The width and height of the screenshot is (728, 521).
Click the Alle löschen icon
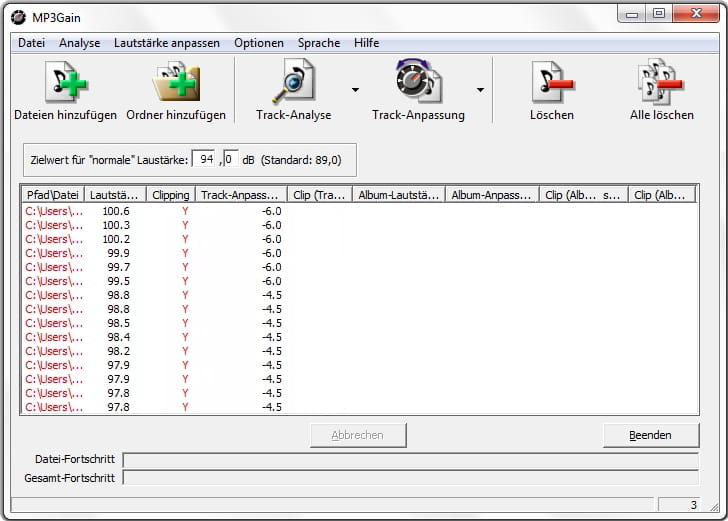tap(661, 82)
